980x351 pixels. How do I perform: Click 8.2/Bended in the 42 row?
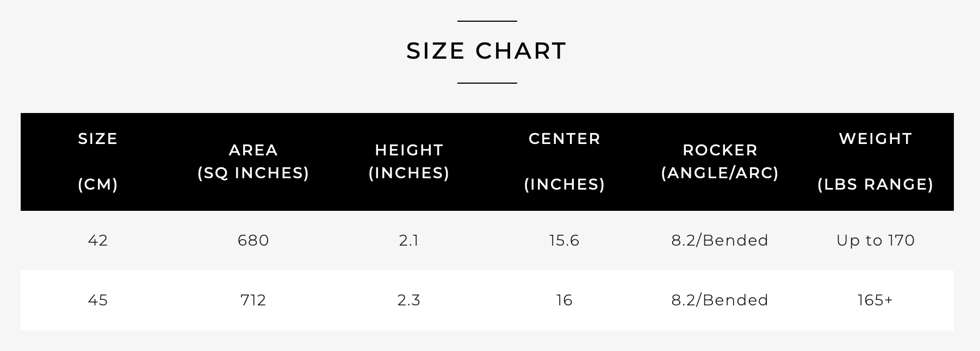[x=720, y=240]
